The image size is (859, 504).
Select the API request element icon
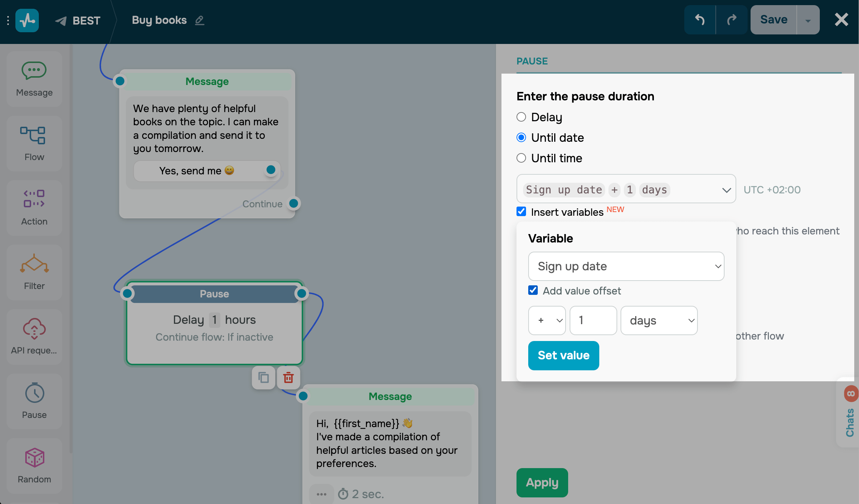34,329
